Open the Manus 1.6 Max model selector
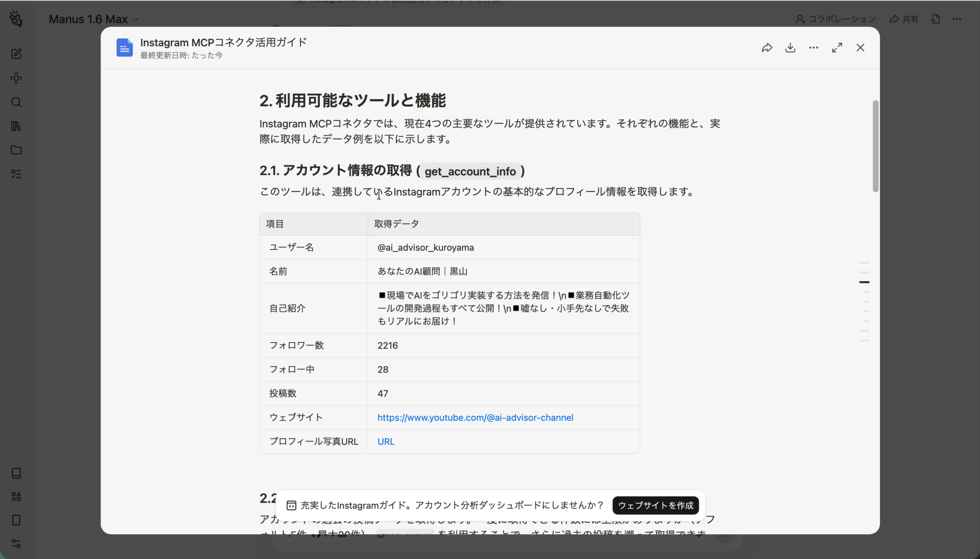Screen dimensions: 980x559 pyautogui.click(x=93, y=19)
